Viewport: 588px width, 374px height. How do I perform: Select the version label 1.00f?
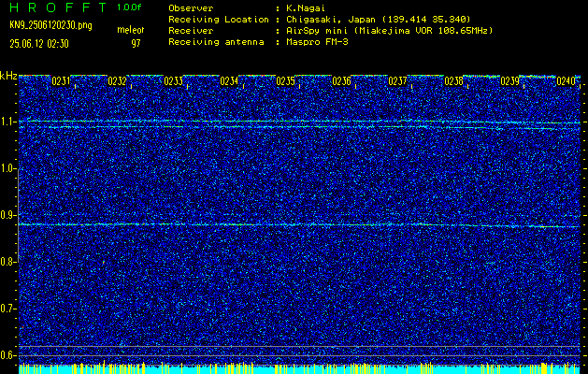(129, 7)
